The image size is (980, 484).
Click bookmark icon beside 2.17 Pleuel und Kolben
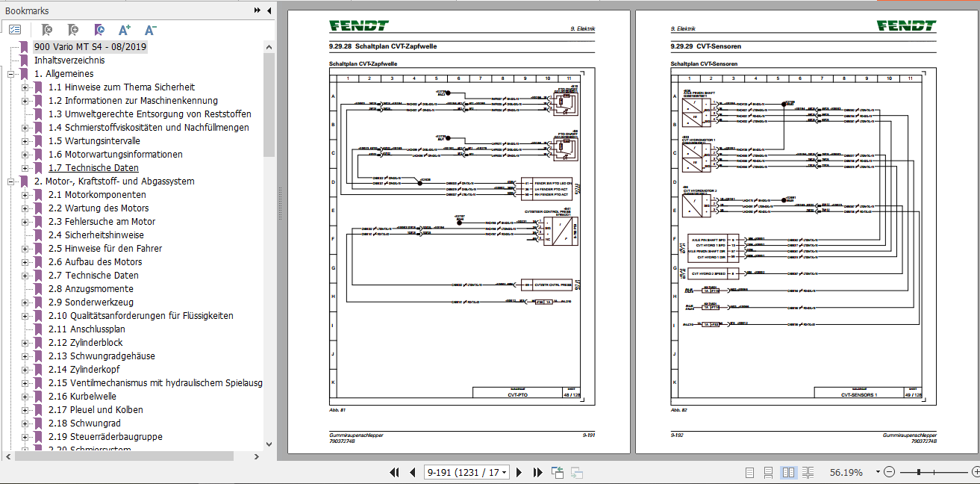38,410
